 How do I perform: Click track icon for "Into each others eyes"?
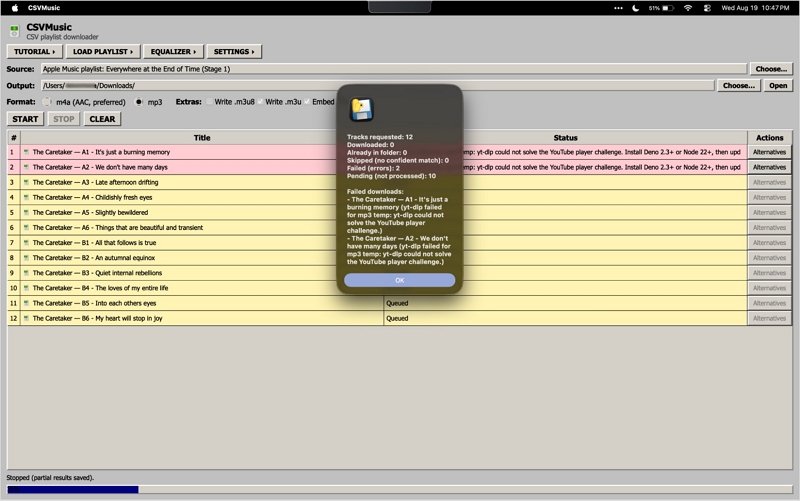tap(26, 303)
